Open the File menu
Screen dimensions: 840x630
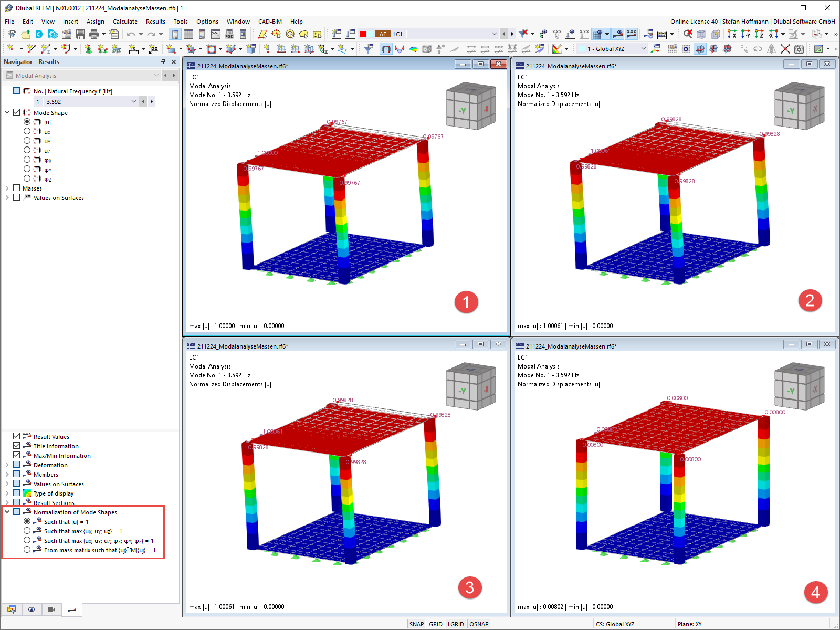click(9, 22)
